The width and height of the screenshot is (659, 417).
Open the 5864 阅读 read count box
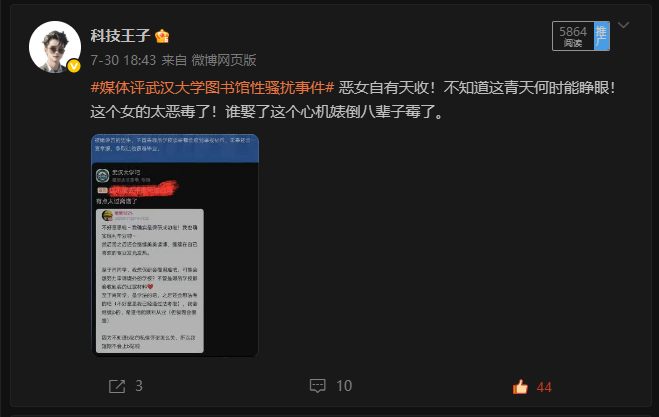tap(573, 36)
